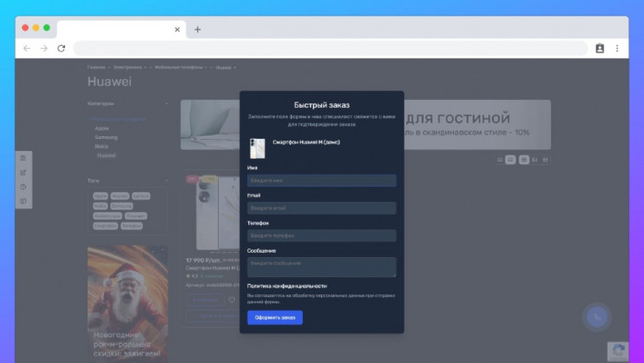The image size is (644, 363).
Task: Click the 'Имя' input field
Action: pos(322,181)
